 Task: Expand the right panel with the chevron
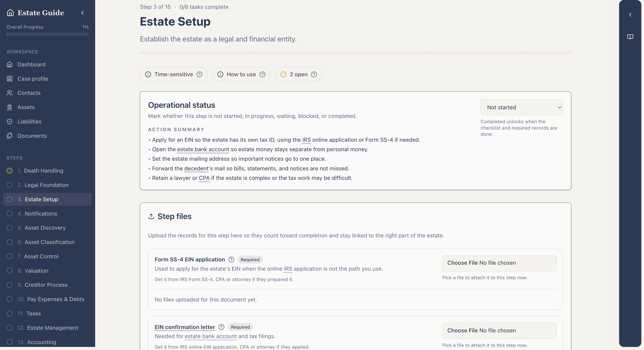coord(630,15)
